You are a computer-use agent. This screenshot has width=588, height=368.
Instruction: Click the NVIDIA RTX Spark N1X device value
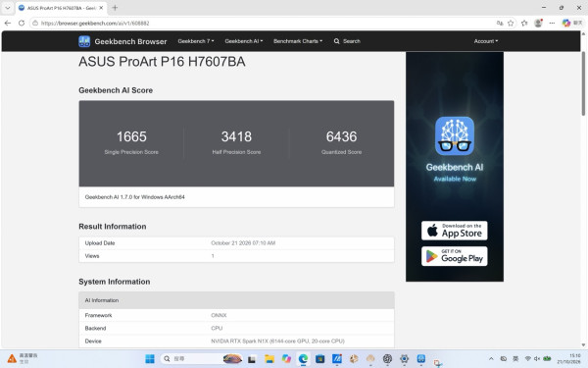tap(277, 342)
